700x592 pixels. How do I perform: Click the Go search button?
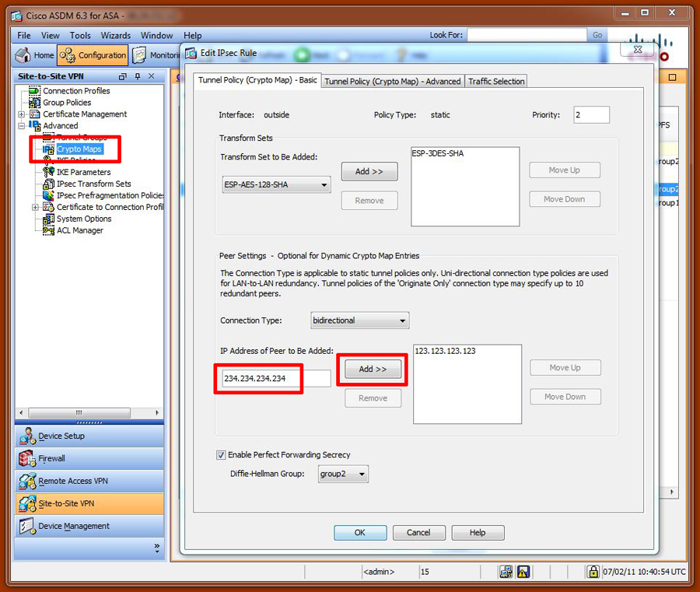coord(597,35)
